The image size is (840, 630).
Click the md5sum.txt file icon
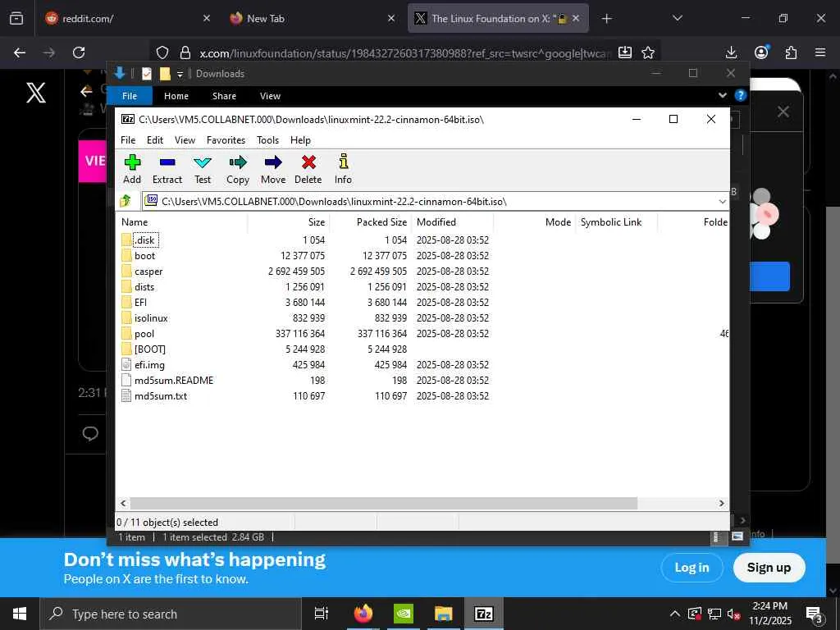126,396
